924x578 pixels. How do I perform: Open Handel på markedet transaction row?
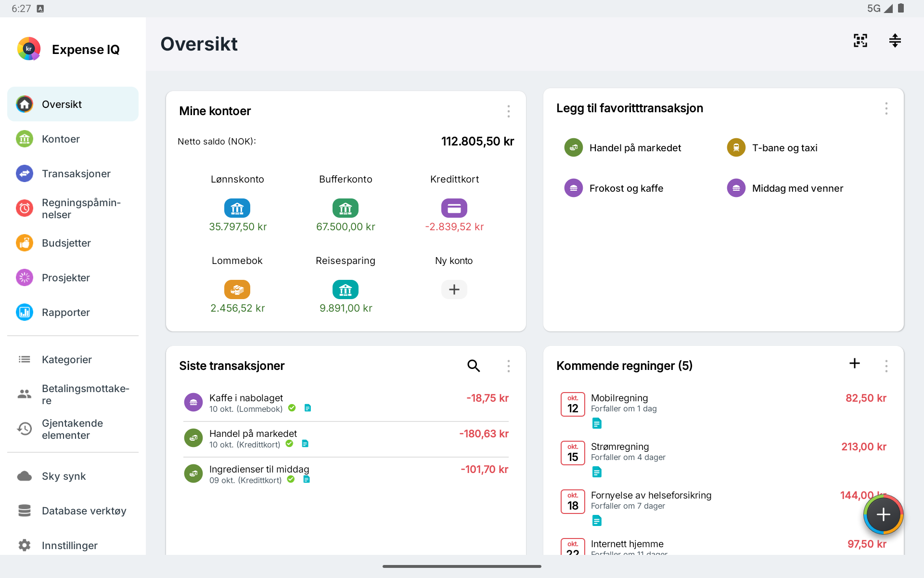coord(346,439)
